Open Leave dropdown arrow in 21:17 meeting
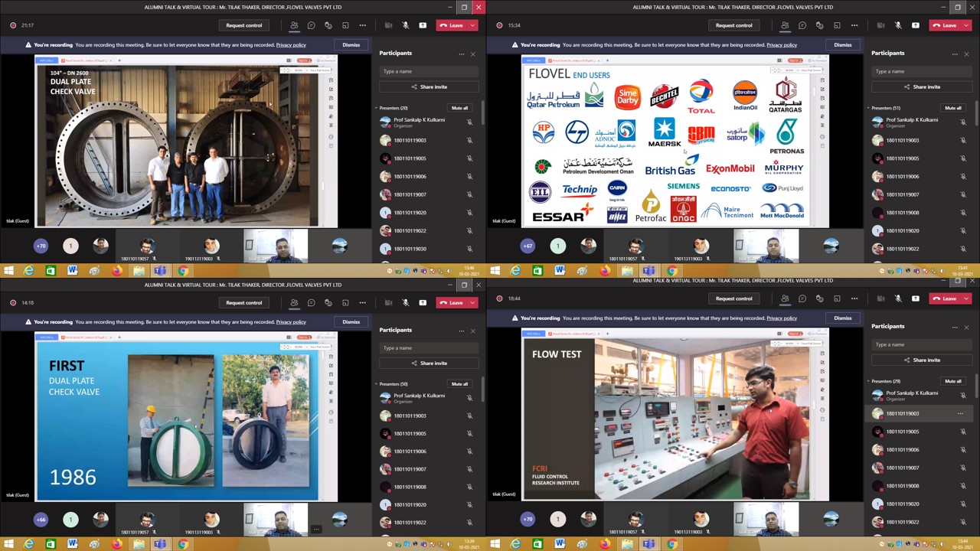 point(472,25)
